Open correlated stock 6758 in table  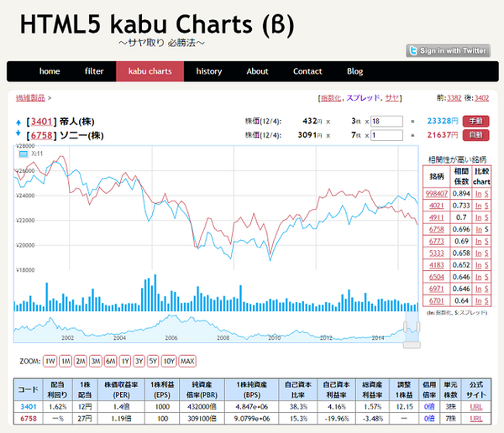437,229
